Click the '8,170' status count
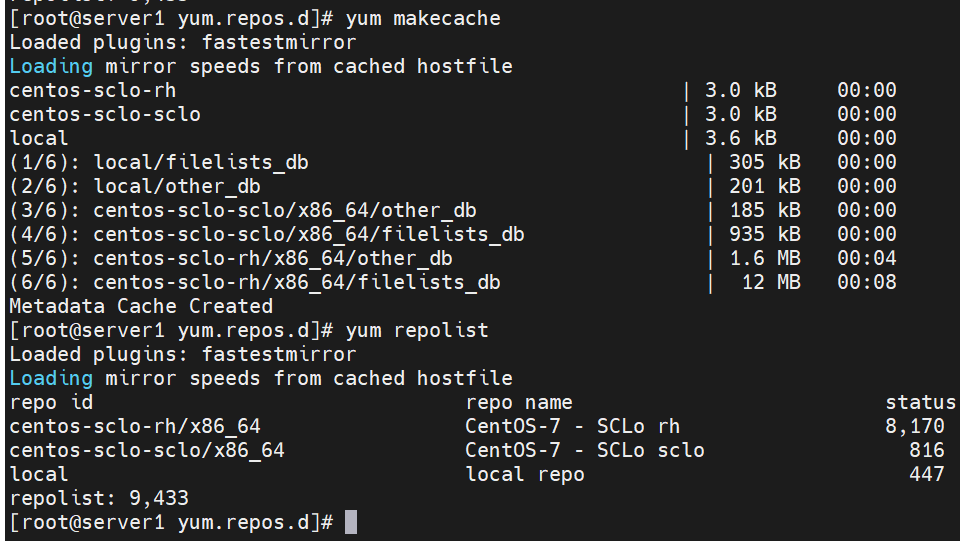The height and width of the screenshot is (541, 960). pos(915,426)
